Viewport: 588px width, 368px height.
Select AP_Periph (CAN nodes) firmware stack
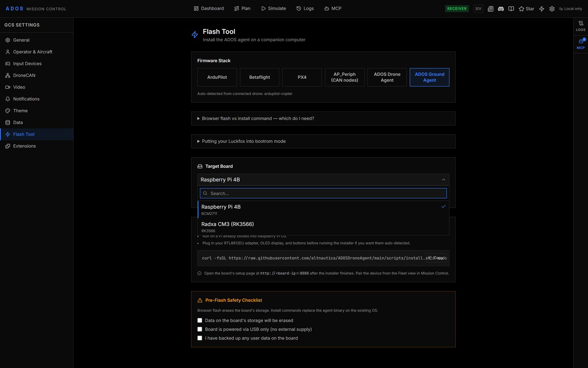345,77
